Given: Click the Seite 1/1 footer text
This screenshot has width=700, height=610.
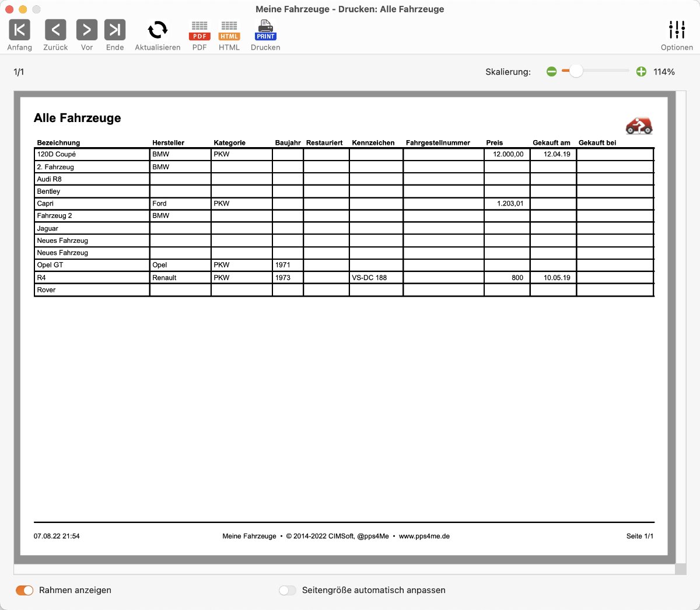Looking at the screenshot, I should click(x=640, y=536).
